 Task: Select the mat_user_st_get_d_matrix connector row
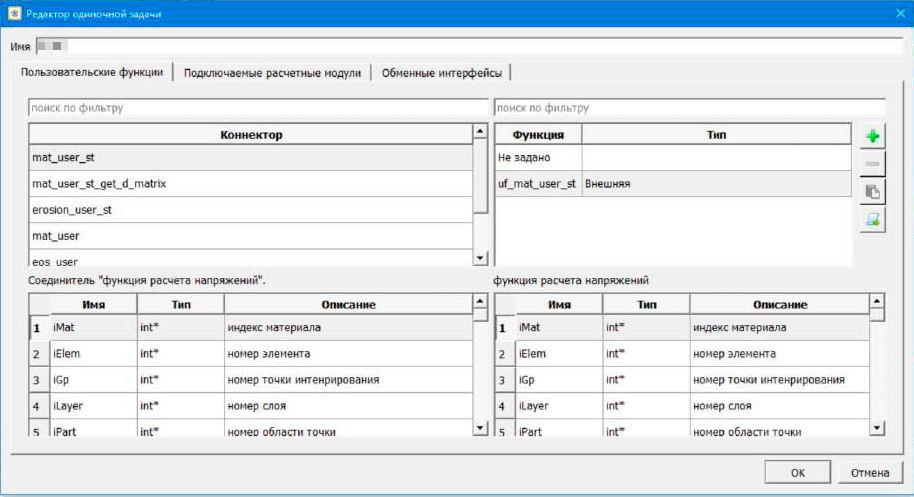click(250, 184)
